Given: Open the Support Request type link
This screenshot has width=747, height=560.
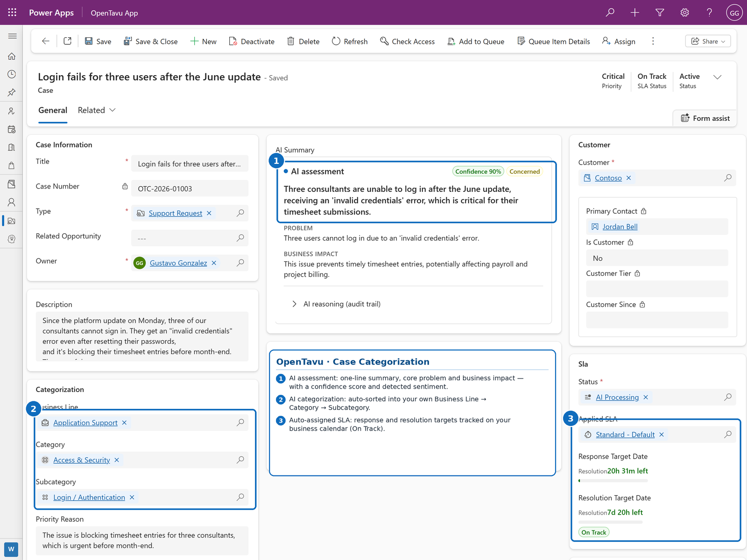Looking at the screenshot, I should tap(175, 213).
